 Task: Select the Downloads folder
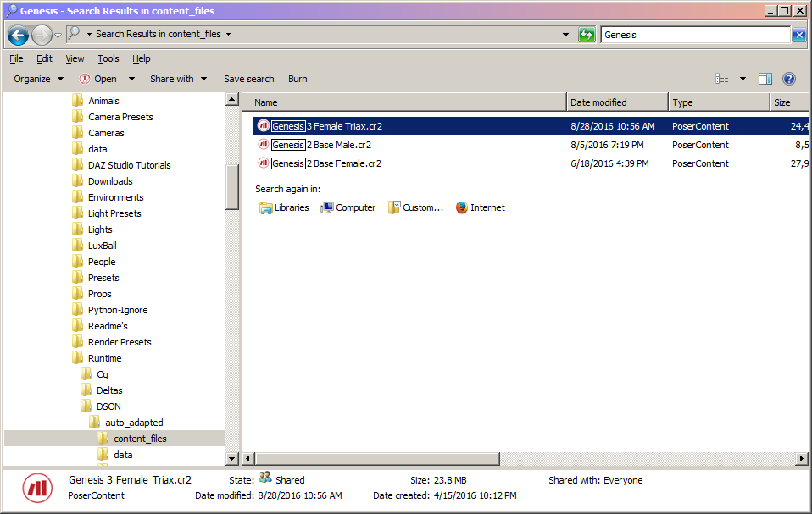click(110, 181)
